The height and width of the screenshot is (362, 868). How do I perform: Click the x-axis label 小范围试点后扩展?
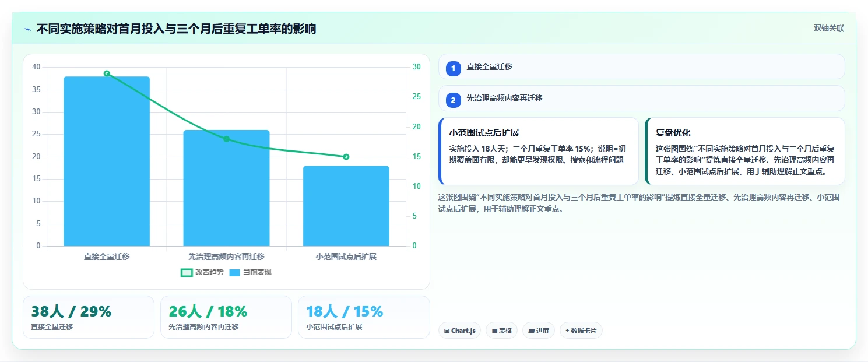click(346, 256)
